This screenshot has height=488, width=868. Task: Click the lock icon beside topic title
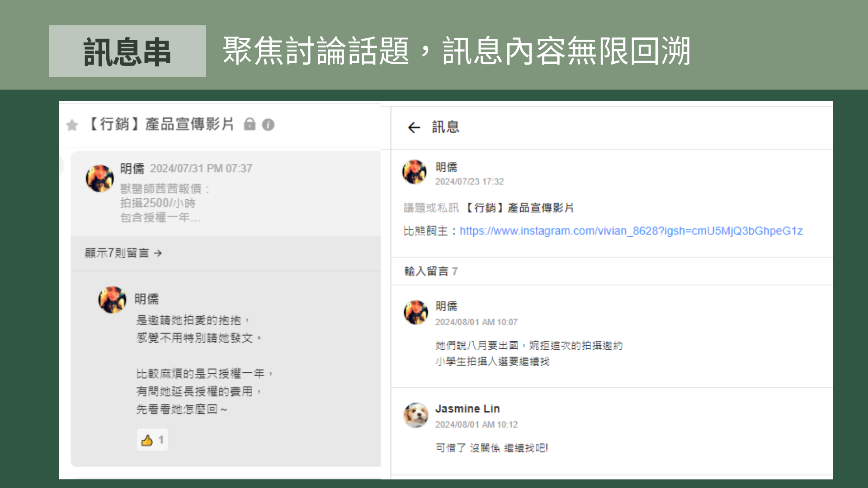click(x=250, y=124)
